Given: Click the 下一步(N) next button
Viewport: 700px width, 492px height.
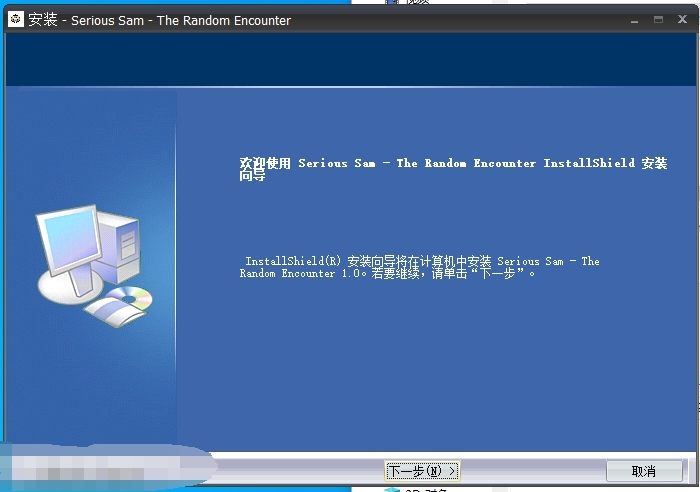Looking at the screenshot, I should 422,471.
